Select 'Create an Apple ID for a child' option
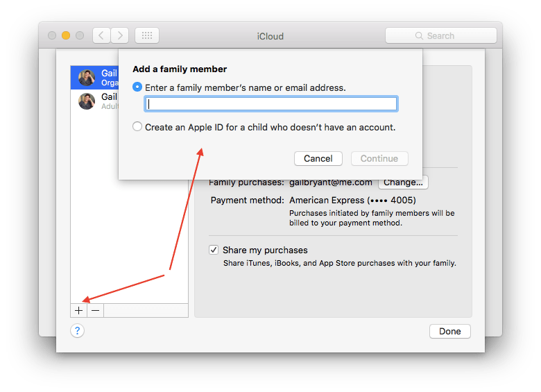The width and height of the screenshot is (541, 392). 137,127
